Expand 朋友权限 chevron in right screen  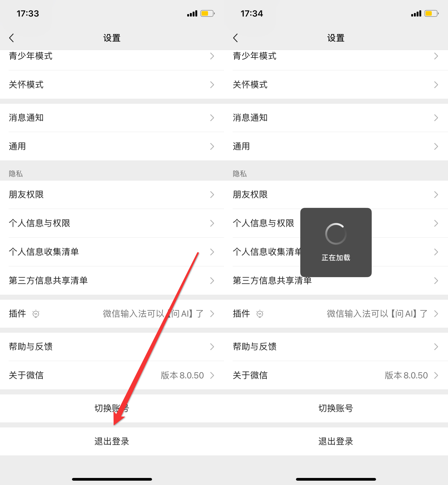click(436, 195)
